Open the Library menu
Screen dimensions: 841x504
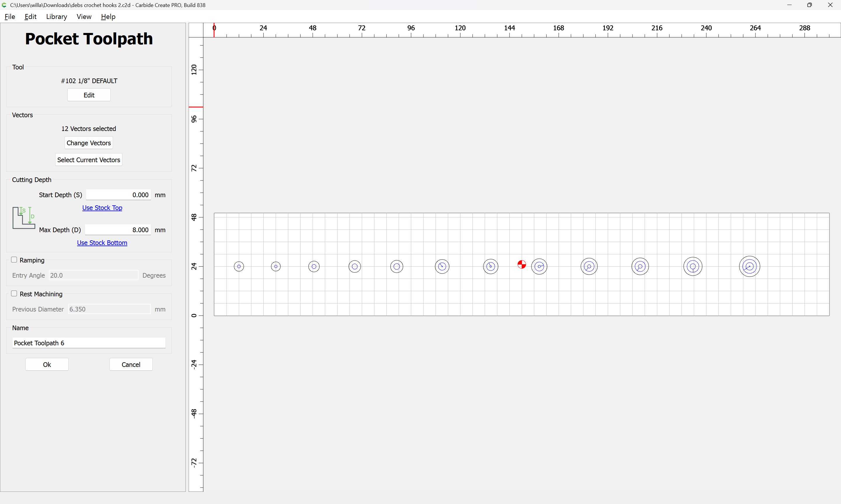[x=56, y=17]
